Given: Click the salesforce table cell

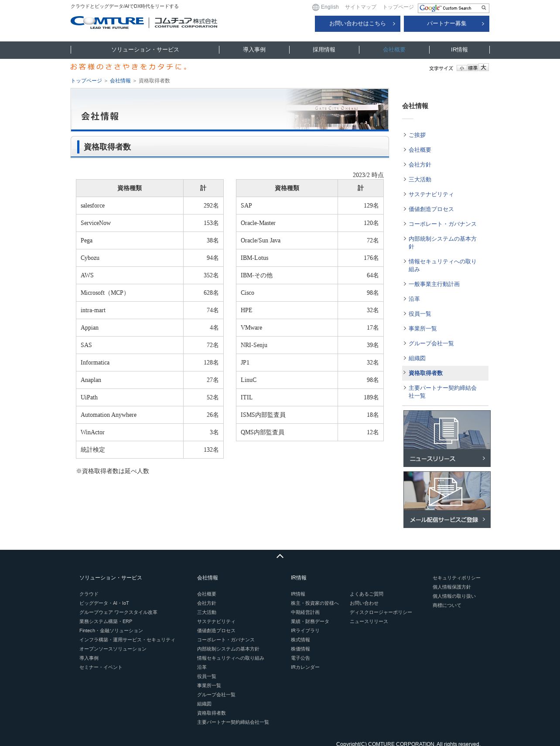Looking at the screenshot, I should pyautogui.click(x=130, y=206).
